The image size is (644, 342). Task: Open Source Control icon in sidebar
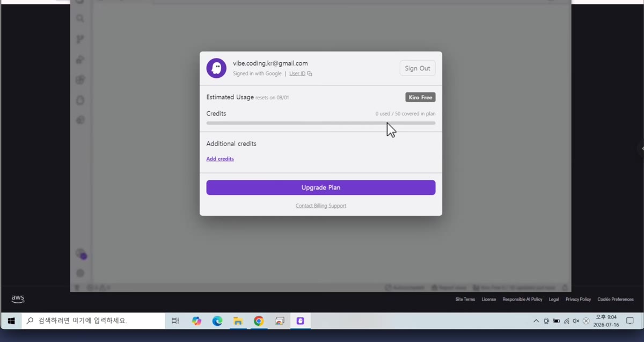(x=80, y=39)
